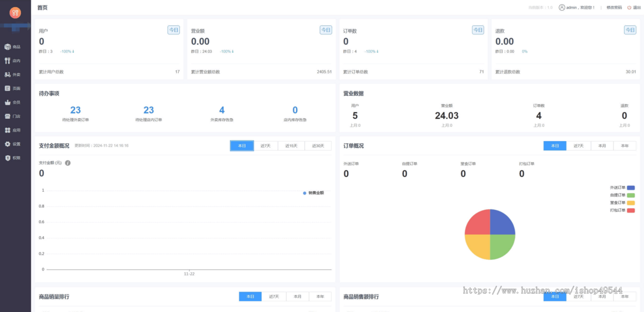The width and height of the screenshot is (644, 312).
Task: Switch 商品销量排行 to 本年
Action: (320, 296)
